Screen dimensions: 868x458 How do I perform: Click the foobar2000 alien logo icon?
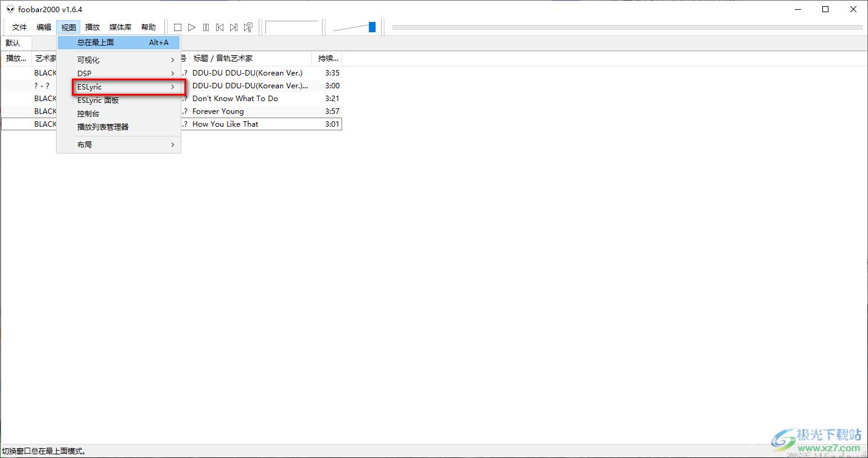[x=10, y=9]
